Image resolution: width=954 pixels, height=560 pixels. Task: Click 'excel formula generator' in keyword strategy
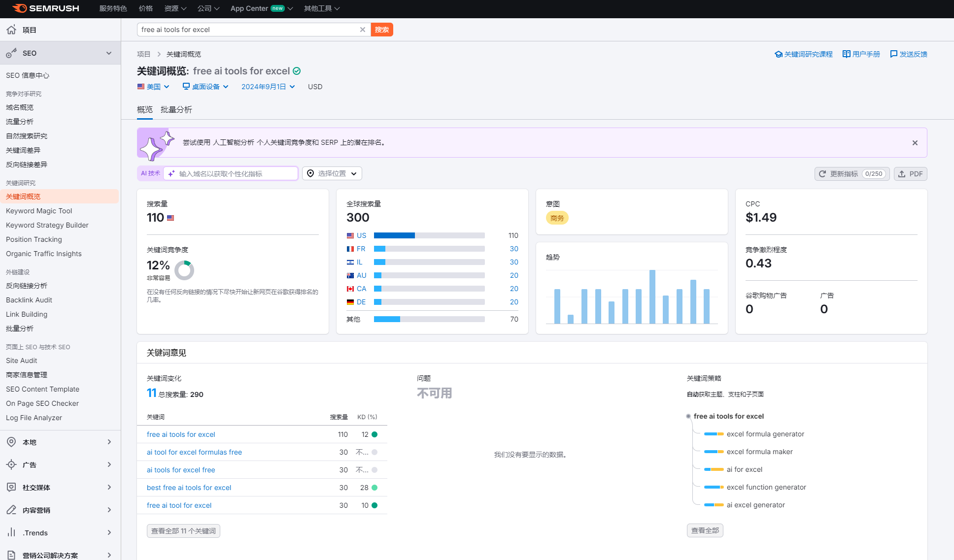[765, 434]
